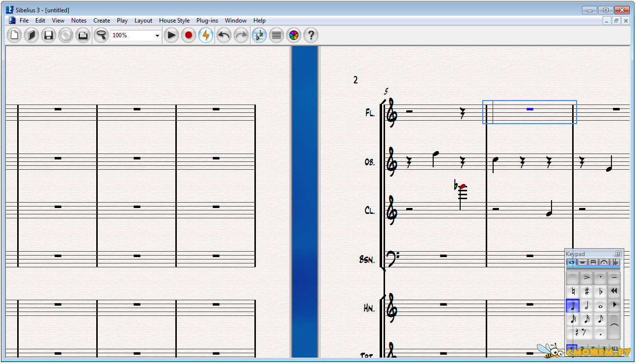Switch to the double-flat accidentals Keypad tab
This screenshot has height=364, width=636.
(615, 262)
